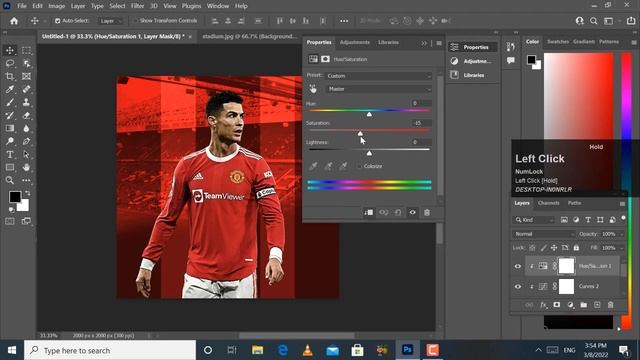Open the Master channel dropdown
Image resolution: width=640 pixels, height=360 pixels.
pos(379,89)
